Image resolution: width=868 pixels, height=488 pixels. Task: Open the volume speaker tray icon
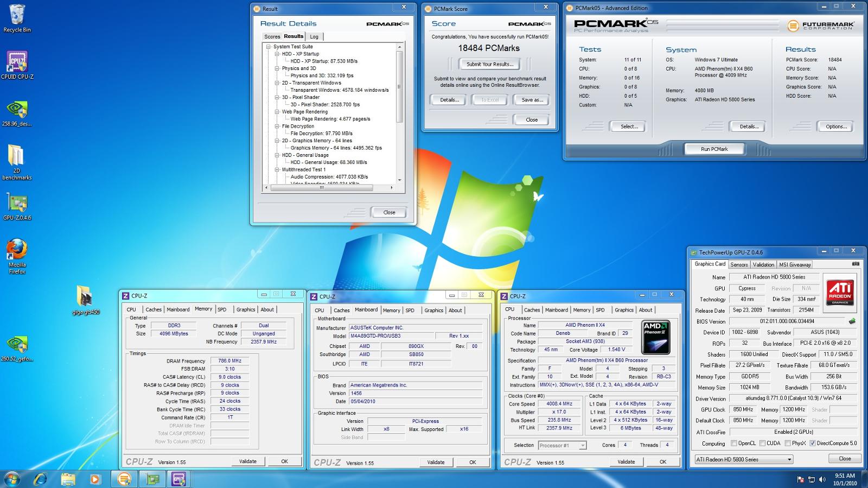click(x=822, y=479)
